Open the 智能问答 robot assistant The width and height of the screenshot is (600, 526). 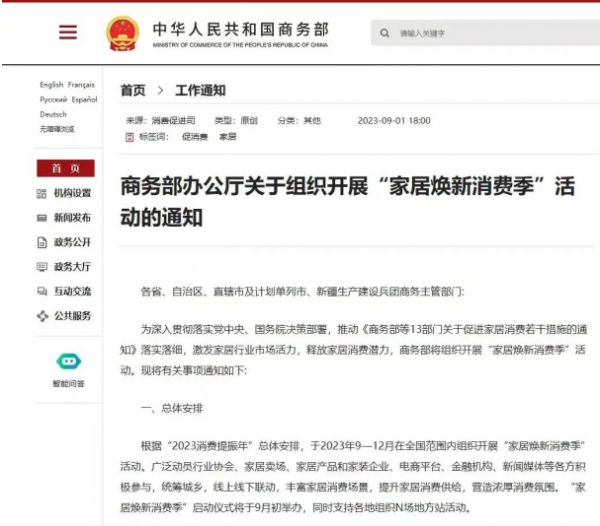point(69,361)
